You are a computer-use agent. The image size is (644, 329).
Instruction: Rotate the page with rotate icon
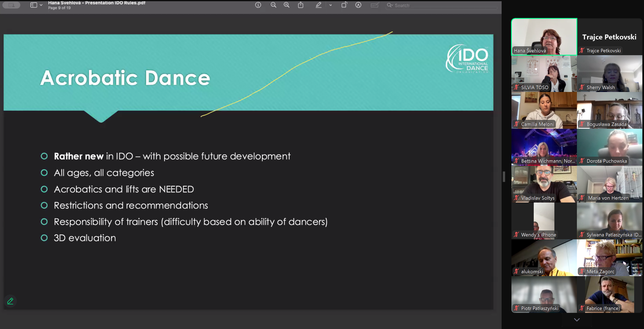pos(344,5)
